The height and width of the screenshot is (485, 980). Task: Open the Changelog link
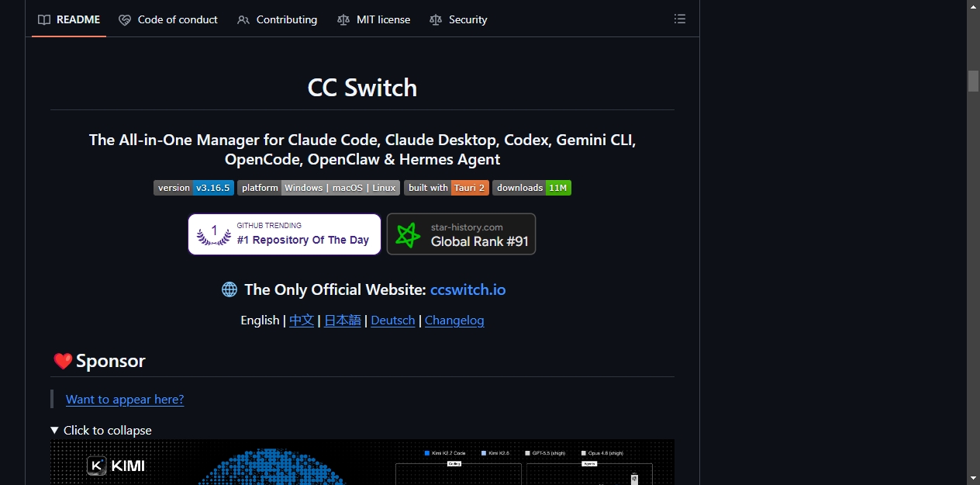pyautogui.click(x=454, y=320)
